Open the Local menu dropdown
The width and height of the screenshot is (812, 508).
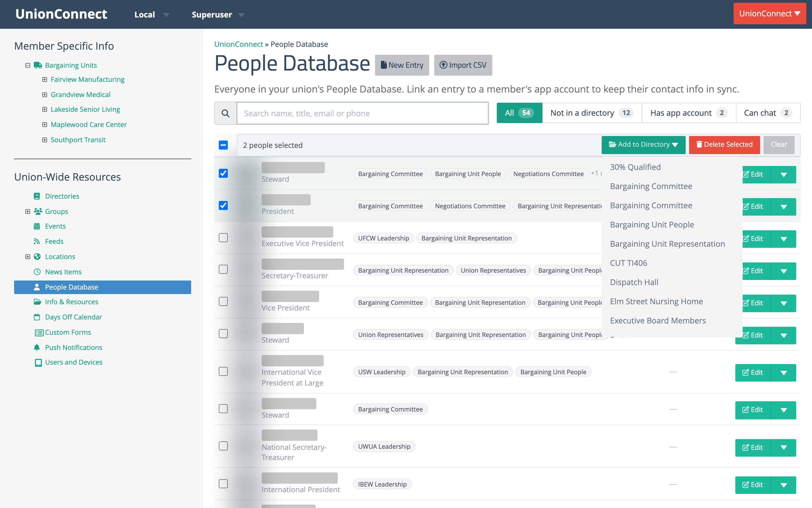click(152, 14)
